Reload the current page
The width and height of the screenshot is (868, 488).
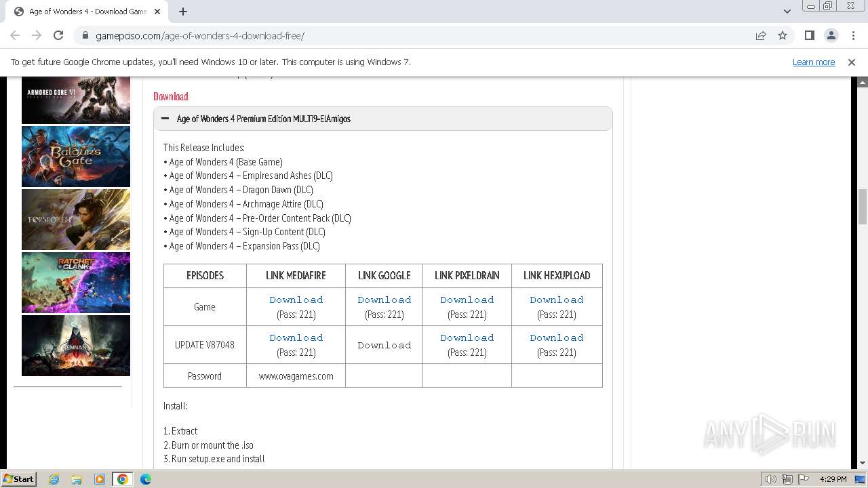(58, 35)
